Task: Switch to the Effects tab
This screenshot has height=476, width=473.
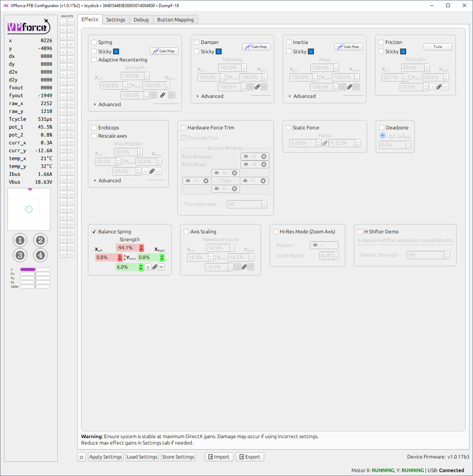Action: coord(90,20)
